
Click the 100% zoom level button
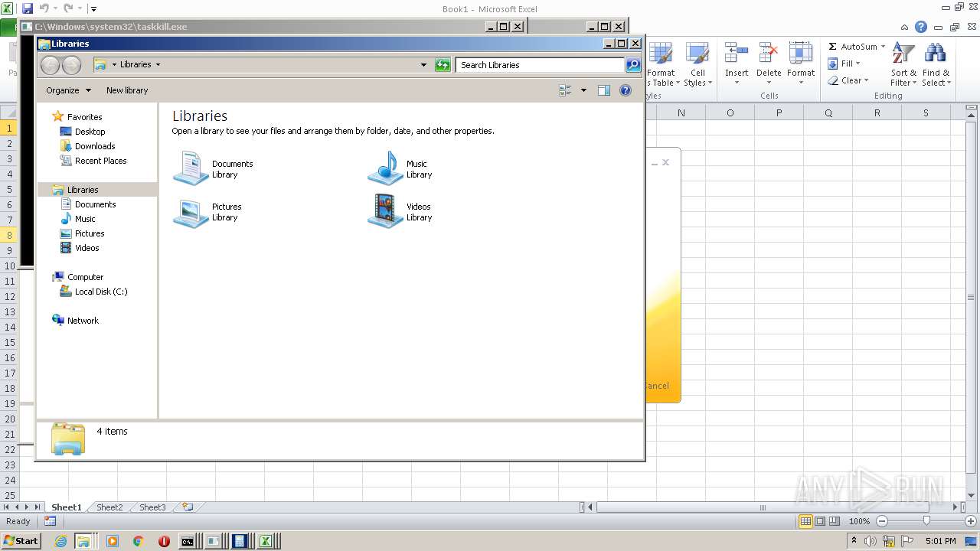859,521
